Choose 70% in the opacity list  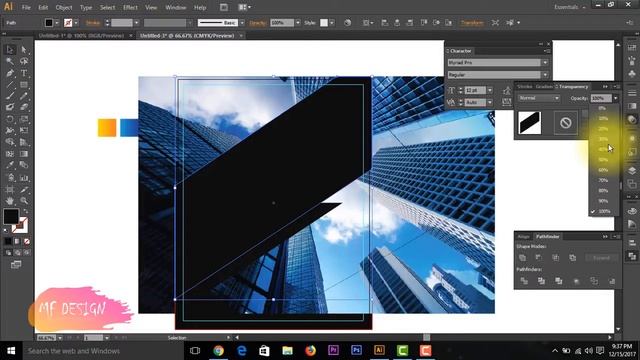604,180
